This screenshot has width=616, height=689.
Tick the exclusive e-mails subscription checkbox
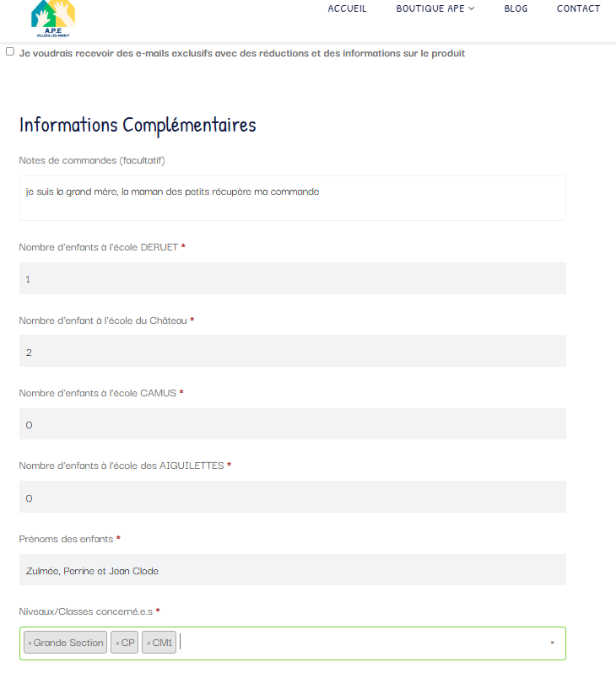click(x=10, y=51)
